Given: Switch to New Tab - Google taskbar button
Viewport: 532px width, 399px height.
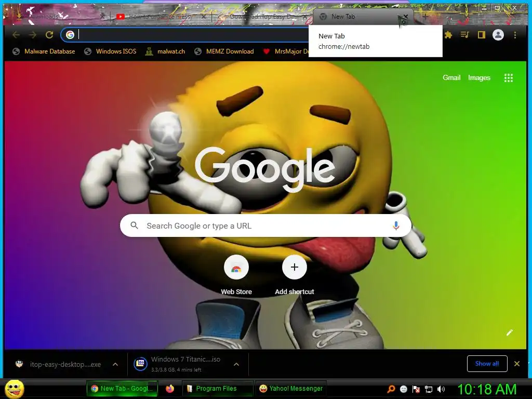Looking at the screenshot, I should [122, 389].
